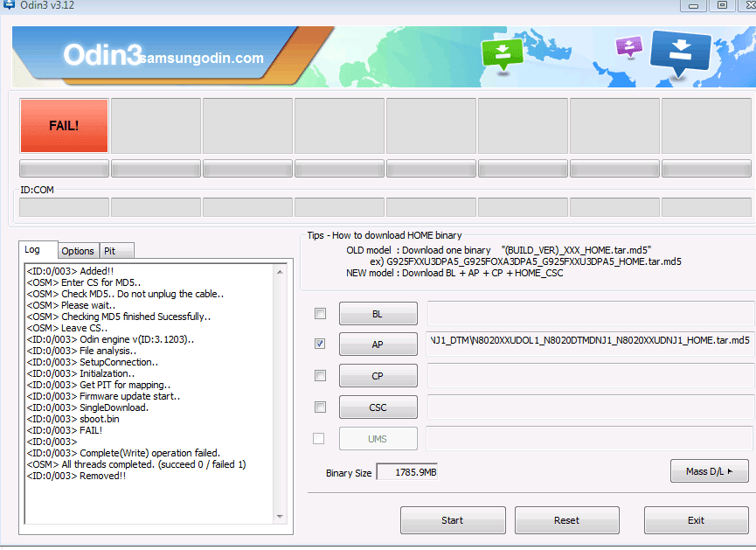The width and height of the screenshot is (756, 550).
Task: Open the Pit tab
Action: tap(117, 251)
